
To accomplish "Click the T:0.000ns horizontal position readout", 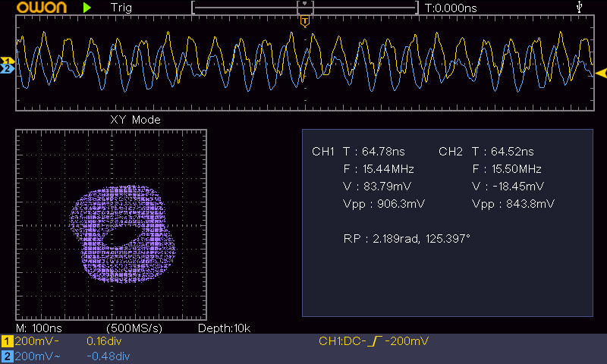I will (x=451, y=8).
